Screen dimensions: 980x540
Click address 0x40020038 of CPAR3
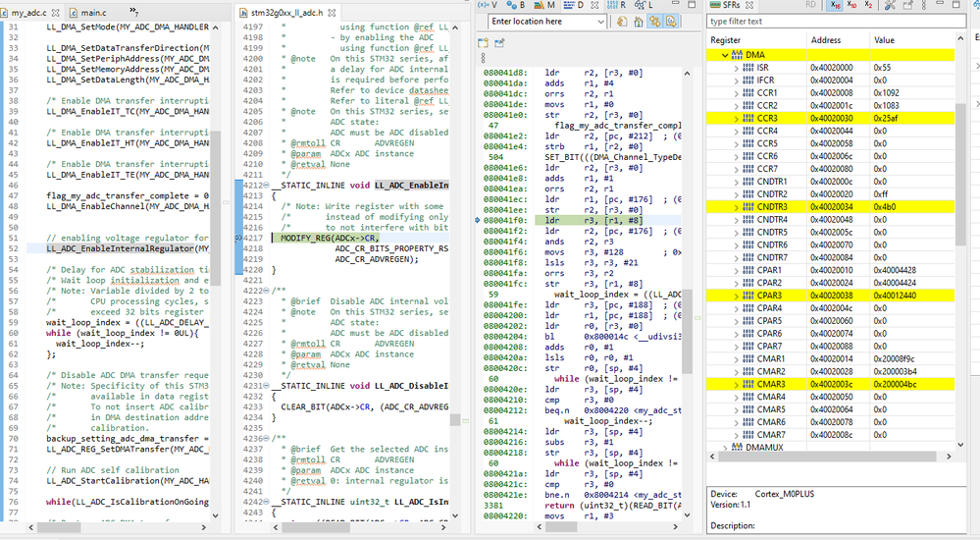pos(832,296)
